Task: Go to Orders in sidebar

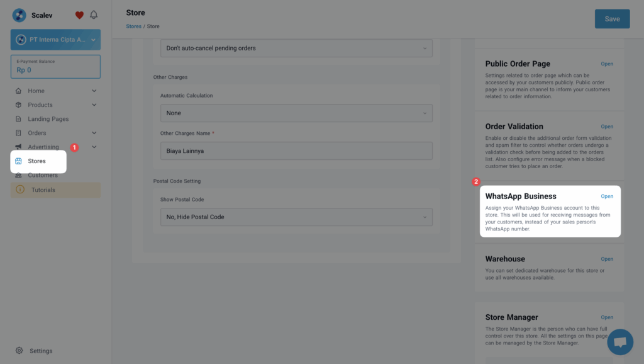Action: tap(36, 133)
